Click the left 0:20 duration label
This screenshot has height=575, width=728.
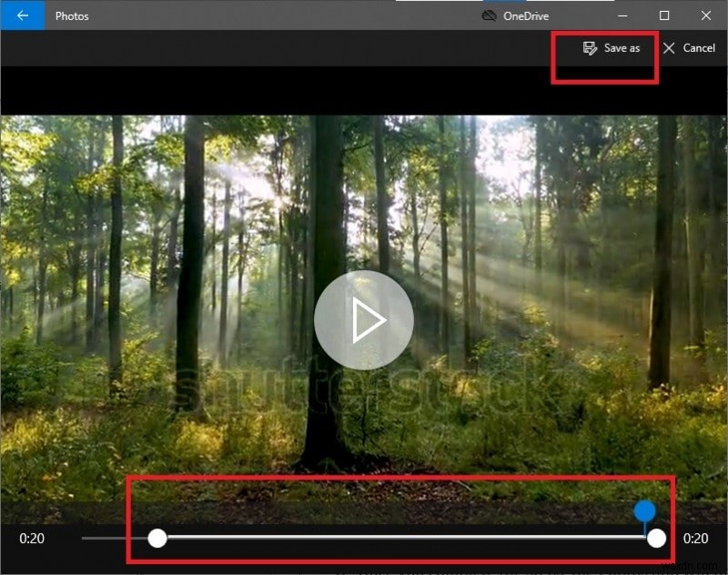click(33, 539)
